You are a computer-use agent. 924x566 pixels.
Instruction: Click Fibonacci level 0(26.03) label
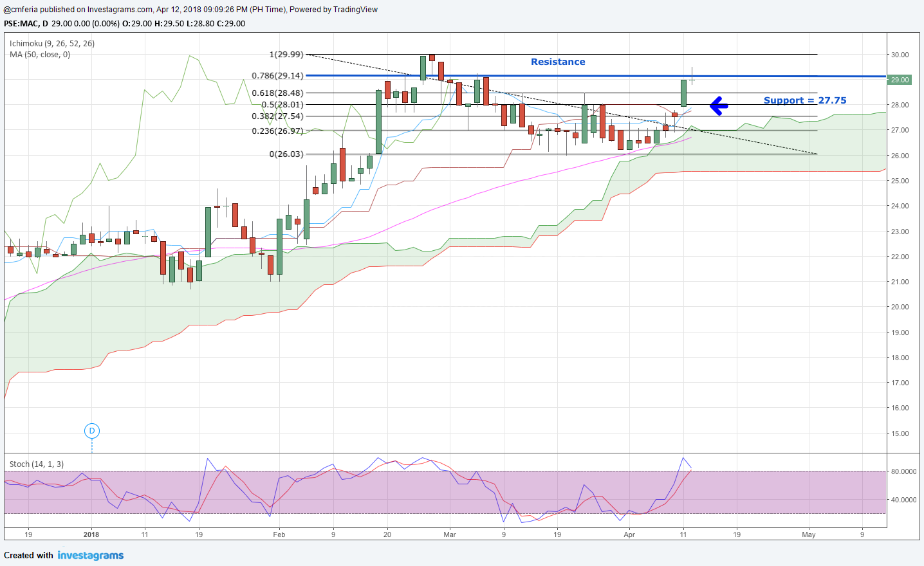click(286, 154)
